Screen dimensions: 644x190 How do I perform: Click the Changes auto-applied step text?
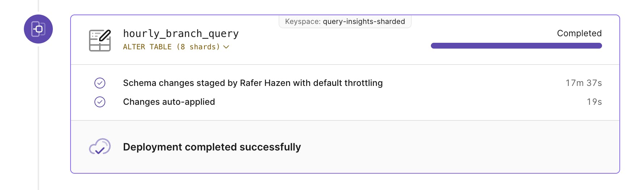coord(169,102)
